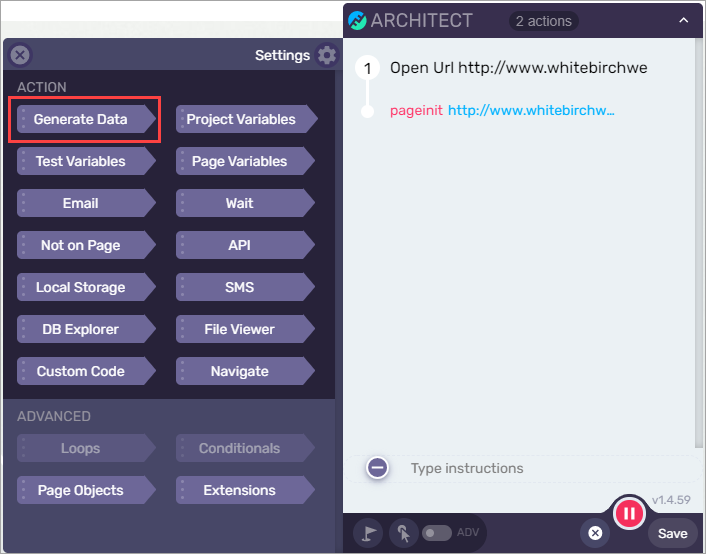Open Extensions advanced option
The height and width of the screenshot is (554, 706).
(245, 490)
